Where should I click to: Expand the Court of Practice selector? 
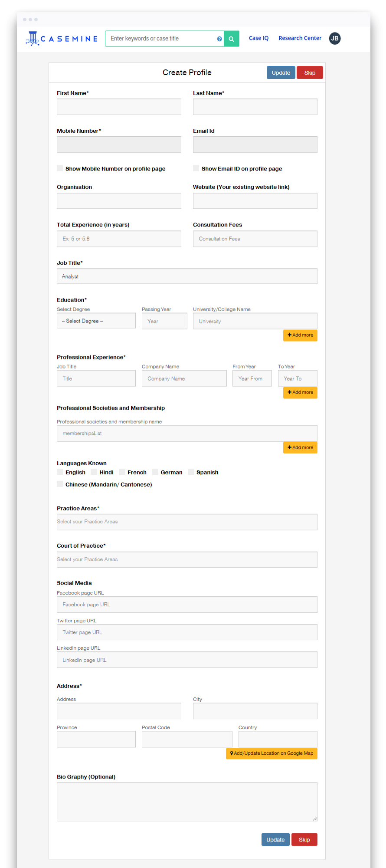(187, 559)
